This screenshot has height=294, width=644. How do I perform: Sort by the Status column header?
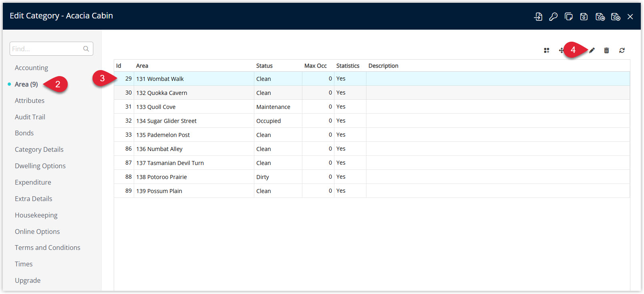click(264, 66)
